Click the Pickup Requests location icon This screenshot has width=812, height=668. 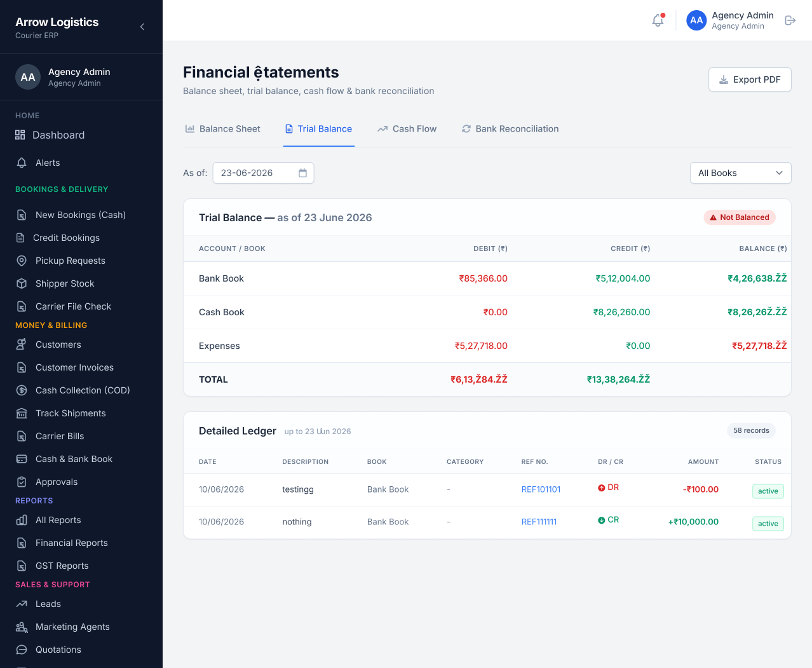pos(22,261)
